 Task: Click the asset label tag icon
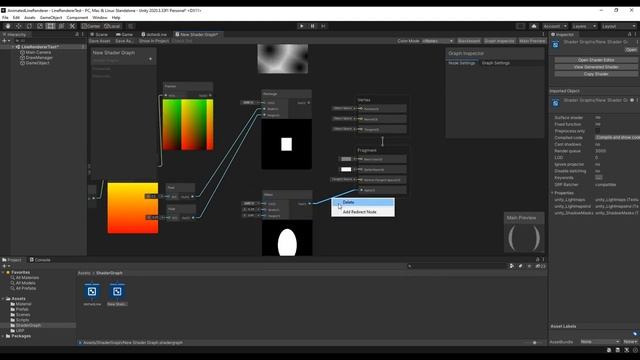(635, 334)
